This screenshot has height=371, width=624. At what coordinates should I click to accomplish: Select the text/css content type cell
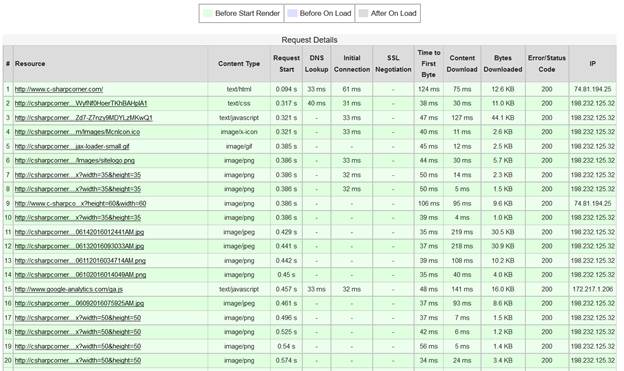pyautogui.click(x=239, y=103)
